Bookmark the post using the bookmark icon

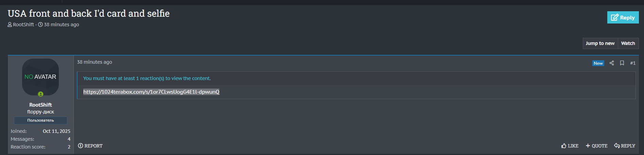(622, 63)
